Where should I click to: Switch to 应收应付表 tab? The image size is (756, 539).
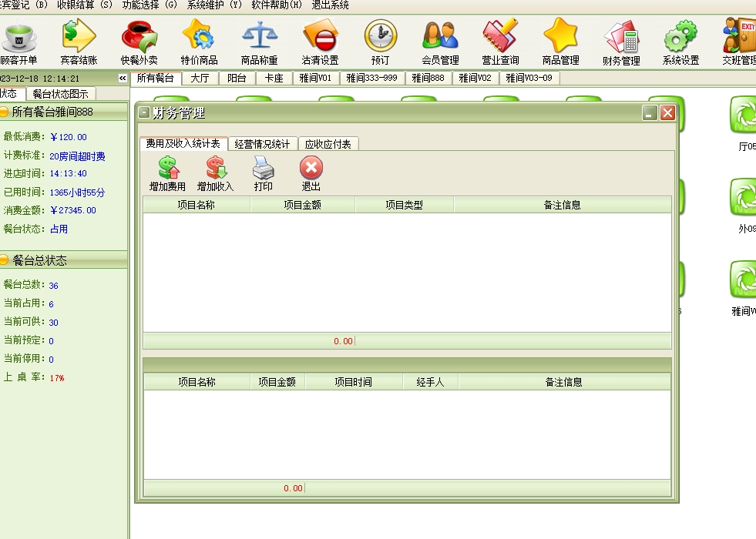point(328,144)
